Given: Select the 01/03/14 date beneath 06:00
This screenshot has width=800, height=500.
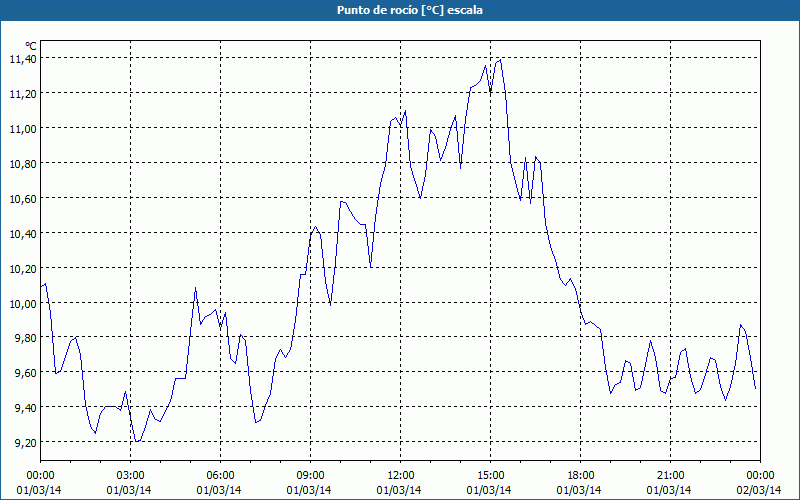Looking at the screenshot, I should click(219, 490).
